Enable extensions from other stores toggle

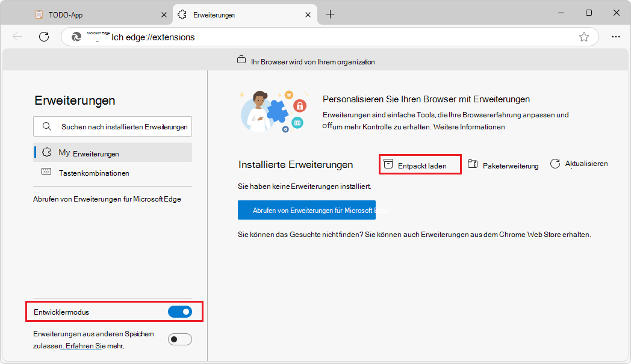tap(179, 339)
